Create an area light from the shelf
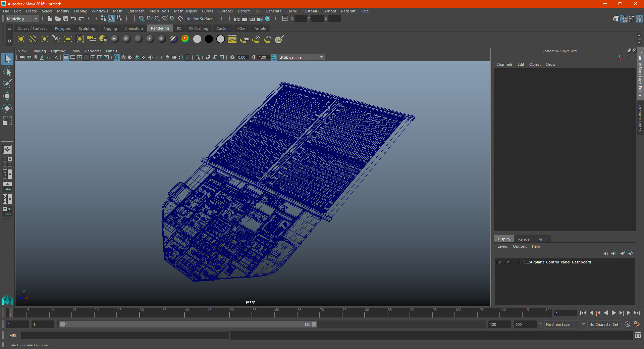This screenshot has height=349, width=644. (x=68, y=39)
